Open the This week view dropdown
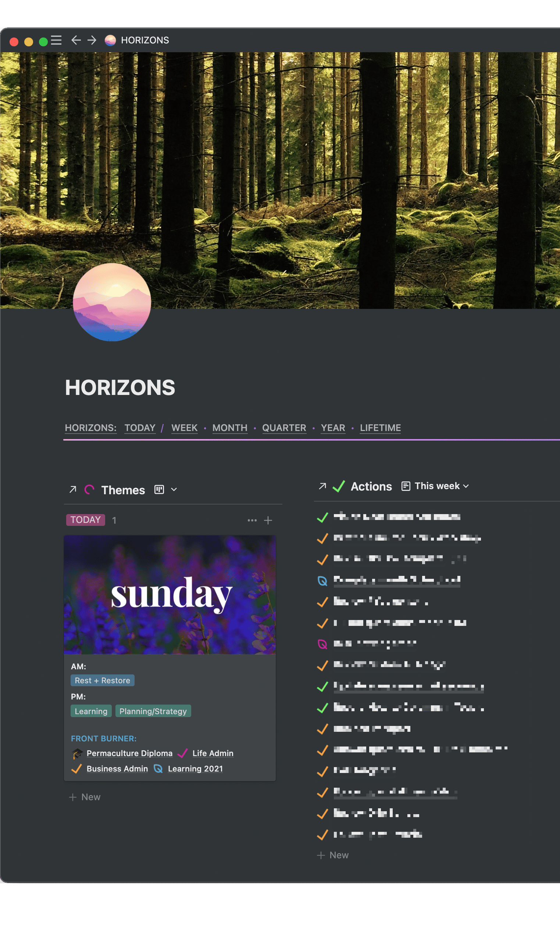Image resolution: width=560 pixels, height=937 pixels. tap(435, 486)
